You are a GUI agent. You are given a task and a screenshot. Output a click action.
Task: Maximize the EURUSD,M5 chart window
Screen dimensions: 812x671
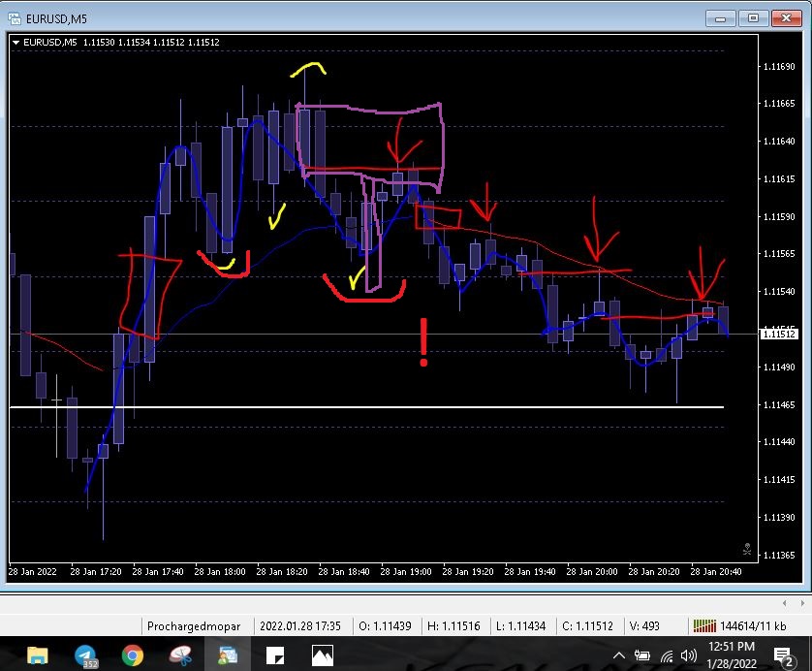tap(753, 18)
